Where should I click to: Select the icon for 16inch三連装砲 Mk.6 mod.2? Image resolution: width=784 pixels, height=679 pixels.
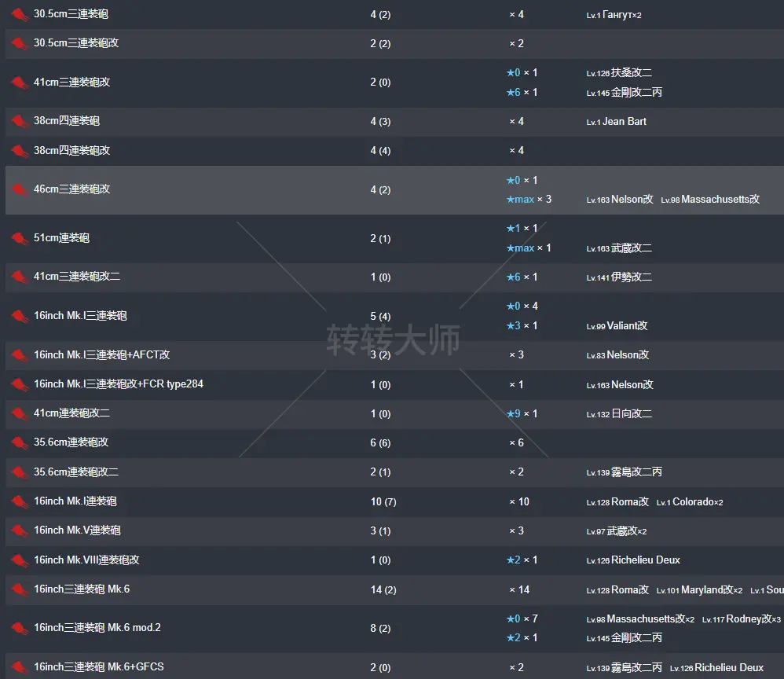pos(20,629)
